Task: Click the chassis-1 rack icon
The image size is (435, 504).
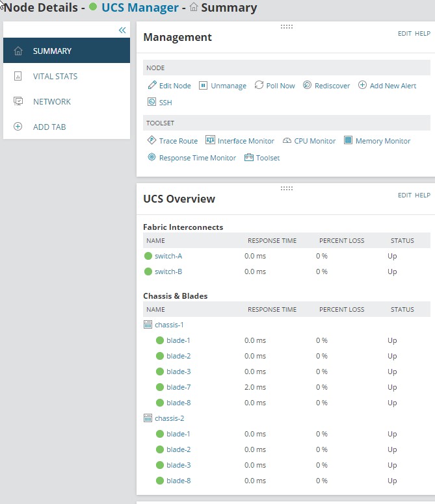Action: point(148,325)
